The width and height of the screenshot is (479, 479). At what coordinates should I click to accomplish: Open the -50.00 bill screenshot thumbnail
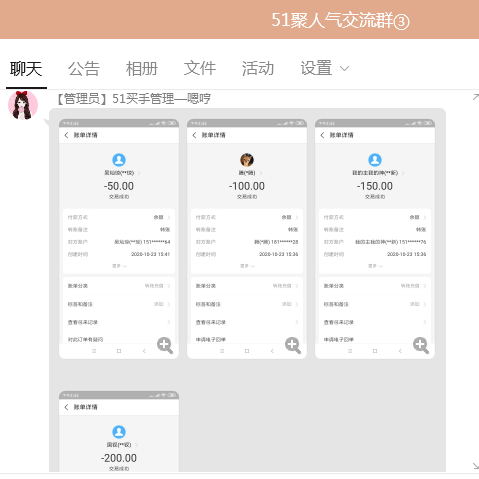click(119, 239)
